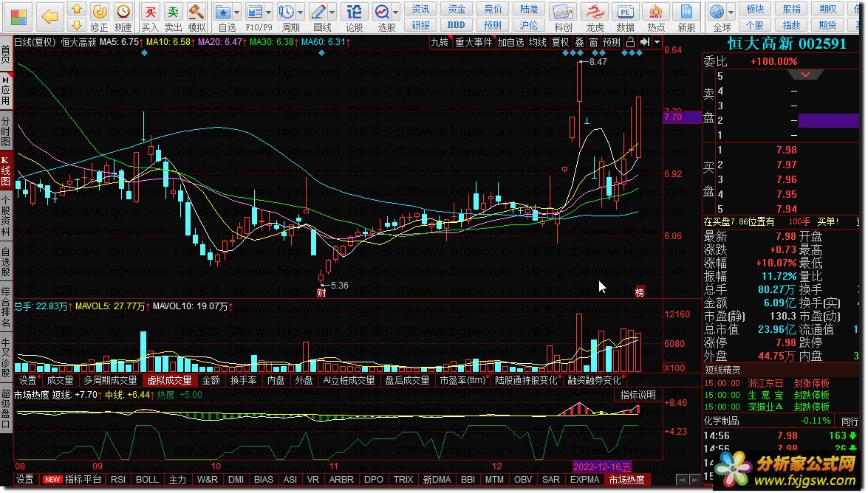Click the colorful grid home icon
Image resolution: width=868 pixels, height=493 pixels.
pos(18,16)
